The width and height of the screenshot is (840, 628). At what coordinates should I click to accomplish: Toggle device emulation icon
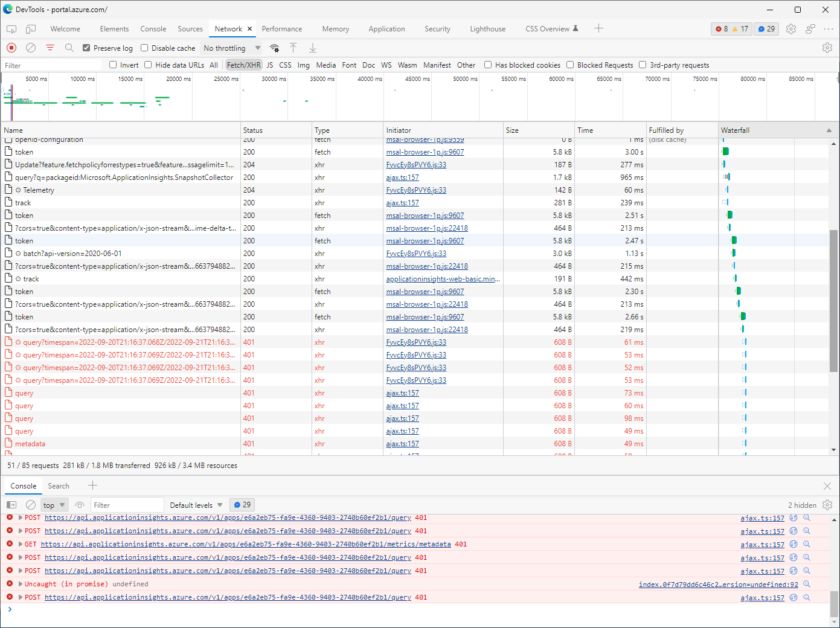coord(31,29)
